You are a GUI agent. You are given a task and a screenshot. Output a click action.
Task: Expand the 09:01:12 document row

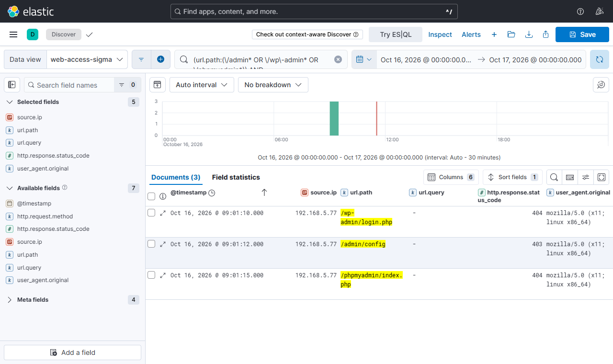(x=163, y=244)
